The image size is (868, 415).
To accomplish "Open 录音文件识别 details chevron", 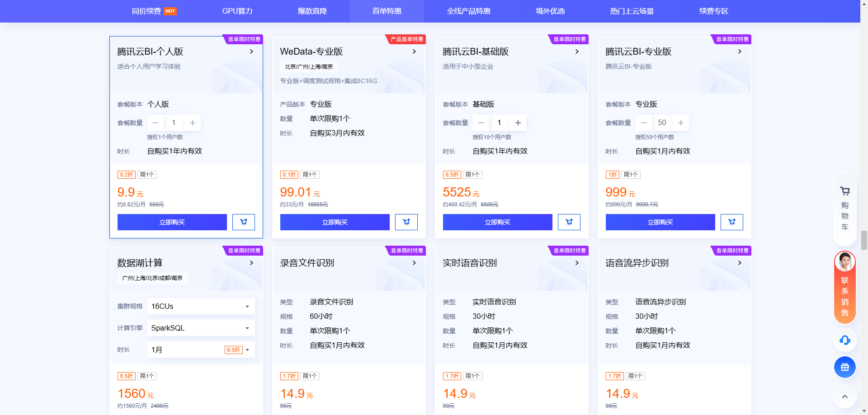I will [x=415, y=263].
